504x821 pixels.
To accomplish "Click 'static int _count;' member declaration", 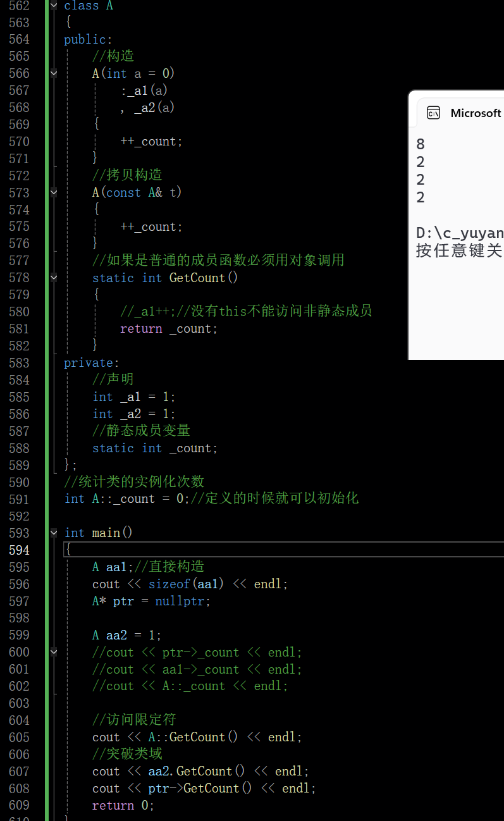I will [x=155, y=448].
